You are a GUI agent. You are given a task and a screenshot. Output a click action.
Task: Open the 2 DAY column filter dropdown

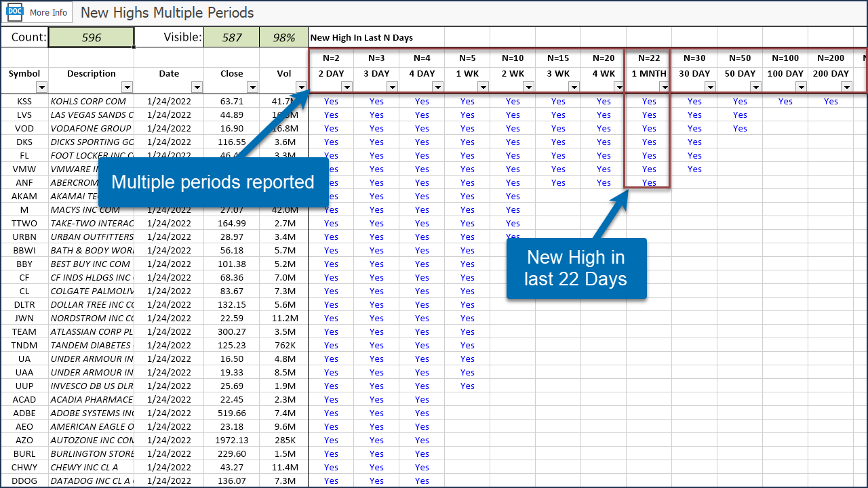pyautogui.click(x=347, y=87)
